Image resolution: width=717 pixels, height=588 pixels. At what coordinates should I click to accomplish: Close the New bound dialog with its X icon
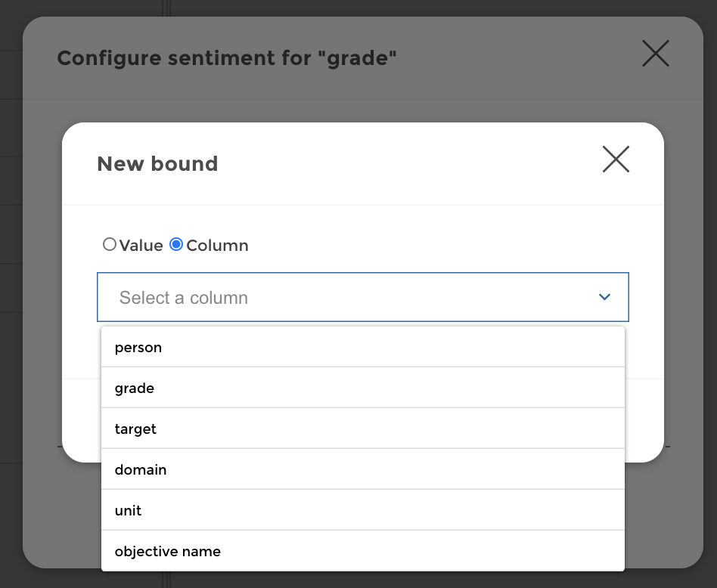(x=616, y=159)
